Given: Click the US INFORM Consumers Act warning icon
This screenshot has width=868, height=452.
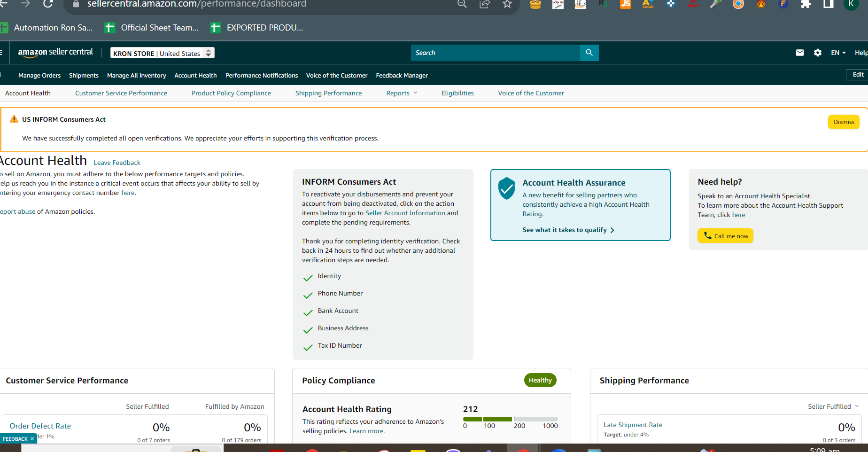Looking at the screenshot, I should (14, 119).
